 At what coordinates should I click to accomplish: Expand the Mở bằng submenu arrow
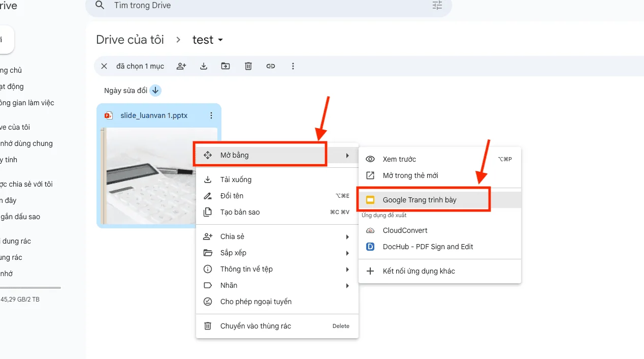(x=347, y=155)
